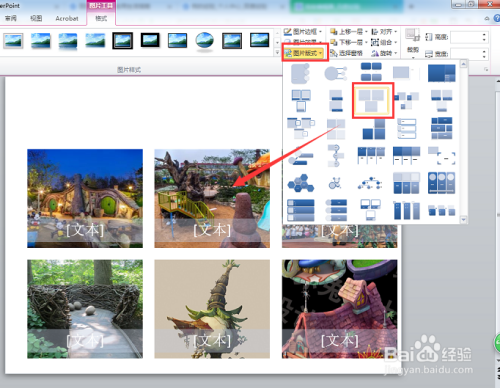Open the 选择窗格 selection pane

(347, 53)
